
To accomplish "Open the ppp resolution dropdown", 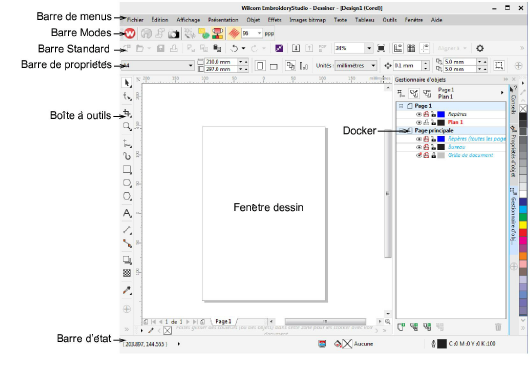I will [260, 33].
